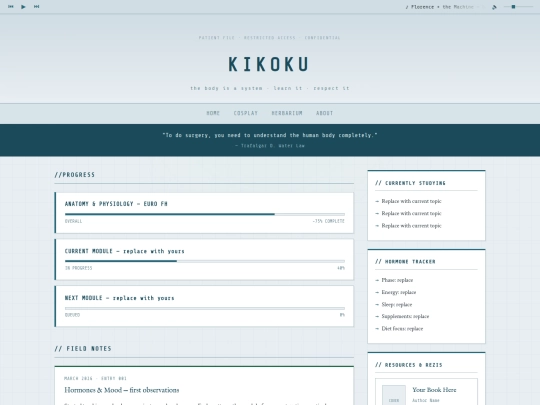Go to the COSPLAY page
540x405 pixels.
pos(246,113)
